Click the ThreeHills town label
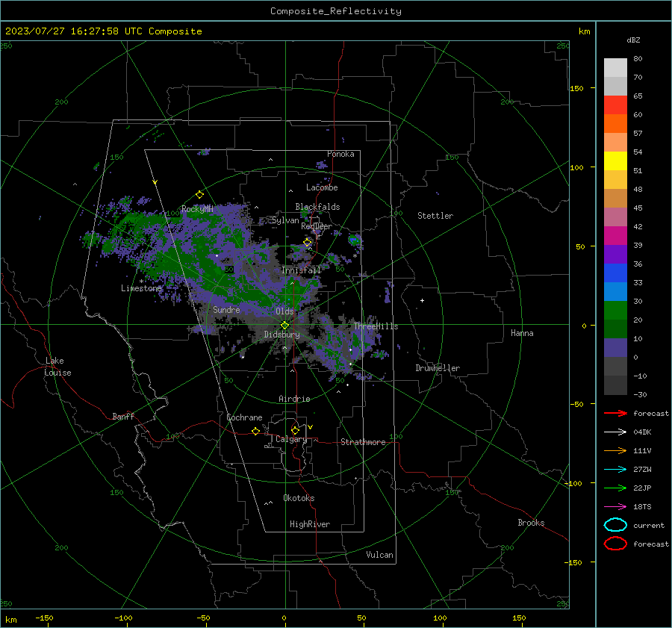672x628 pixels. (x=376, y=326)
